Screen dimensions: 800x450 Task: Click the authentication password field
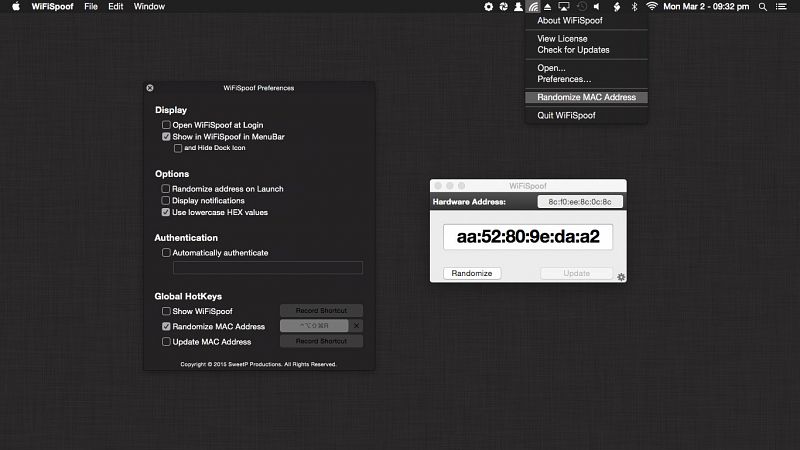coord(267,268)
